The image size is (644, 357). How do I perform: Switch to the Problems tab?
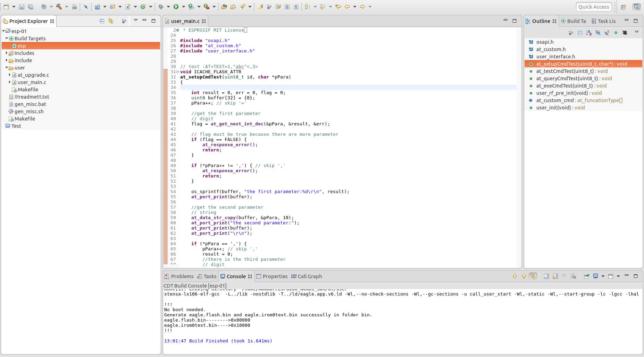pos(179,276)
